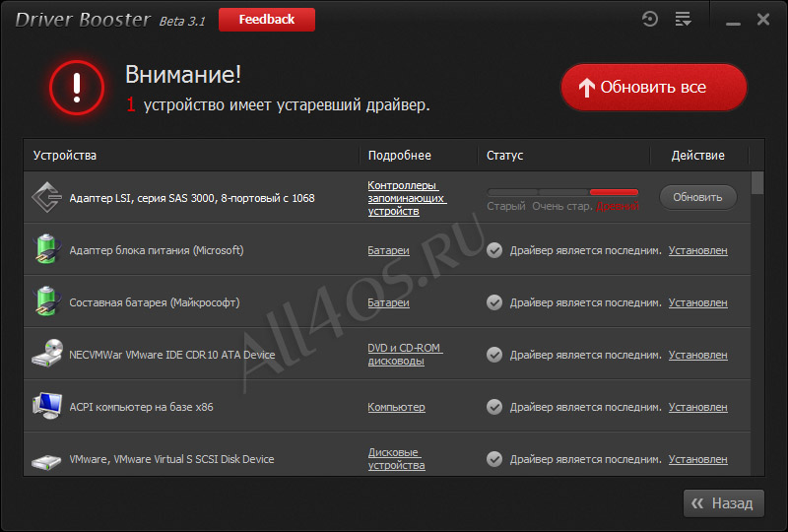Click the Beta 3.1 version label
The image size is (788, 532).
(182, 21)
